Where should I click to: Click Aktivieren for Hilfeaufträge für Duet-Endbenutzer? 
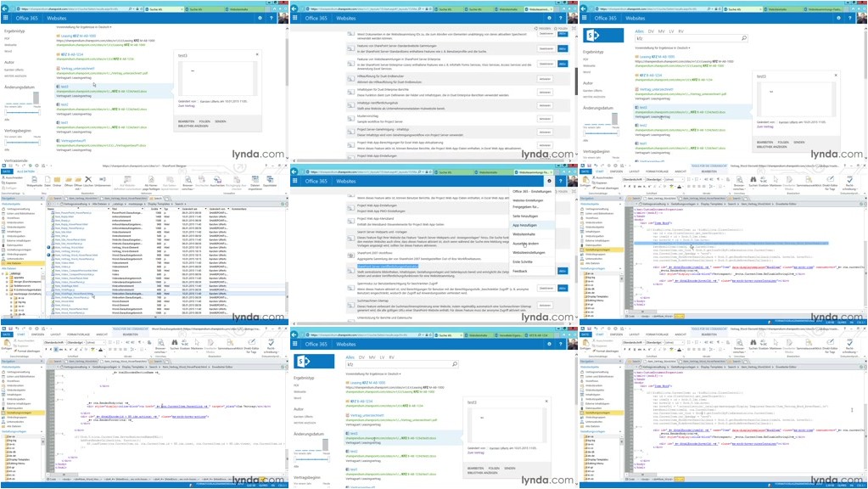coord(545,79)
